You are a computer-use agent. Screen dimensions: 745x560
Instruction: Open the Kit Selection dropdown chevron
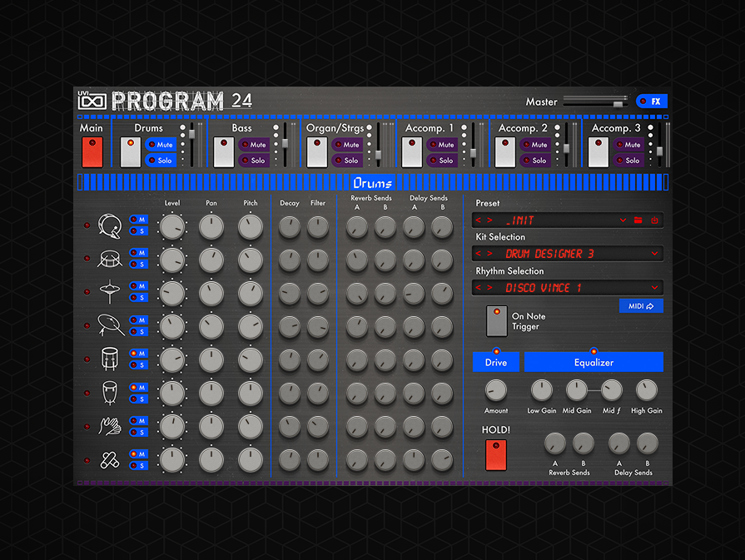coord(655,254)
